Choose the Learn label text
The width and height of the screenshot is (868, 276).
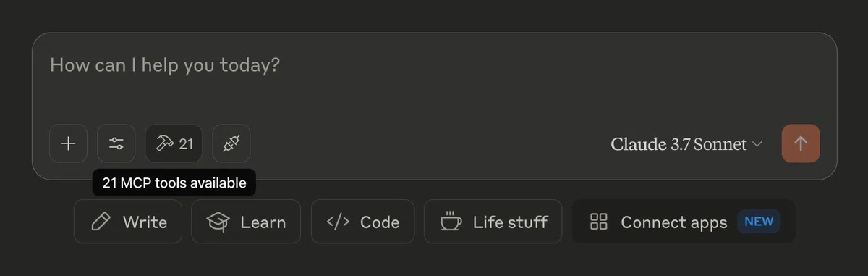pos(263,222)
